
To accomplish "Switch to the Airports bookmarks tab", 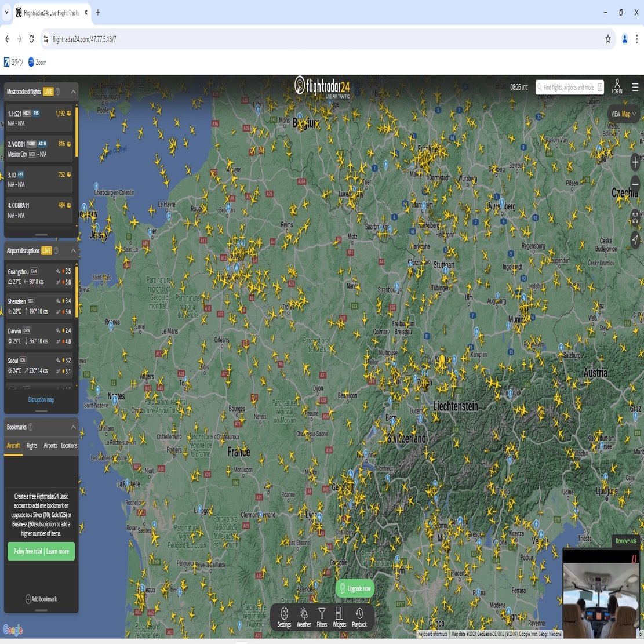I will [50, 446].
